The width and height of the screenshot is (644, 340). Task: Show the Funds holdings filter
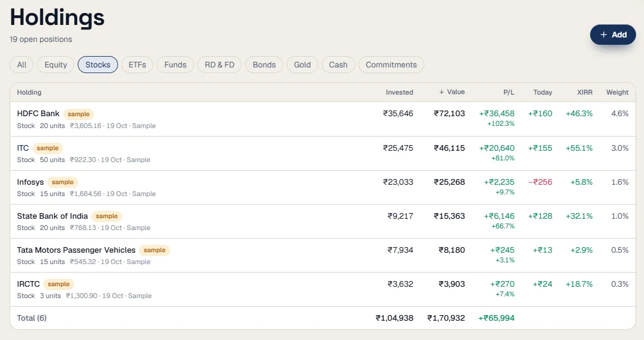tap(175, 65)
